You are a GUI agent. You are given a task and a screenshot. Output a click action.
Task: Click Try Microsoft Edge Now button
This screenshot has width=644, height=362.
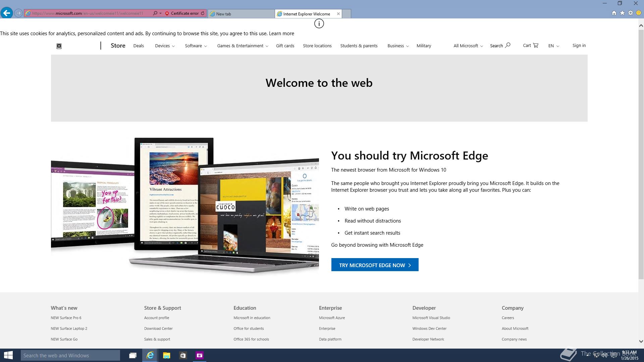pyautogui.click(x=375, y=265)
